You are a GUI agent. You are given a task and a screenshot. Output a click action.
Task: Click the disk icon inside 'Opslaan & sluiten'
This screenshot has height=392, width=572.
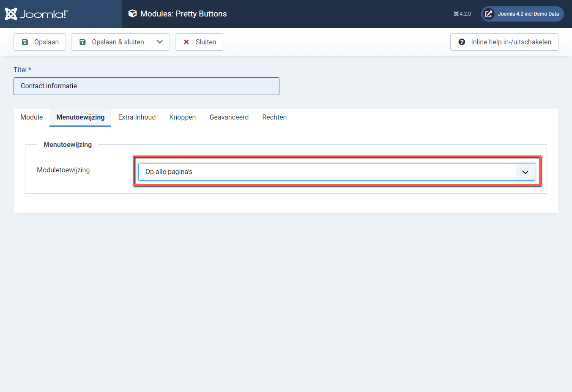click(x=82, y=42)
